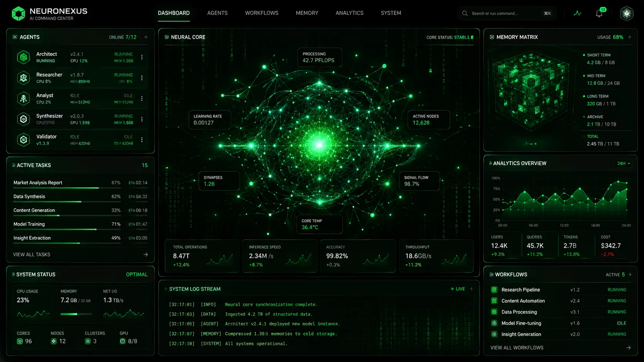Click plus icon in Memory Matrix panel
The width and height of the screenshot is (644, 362).
[x=630, y=37]
